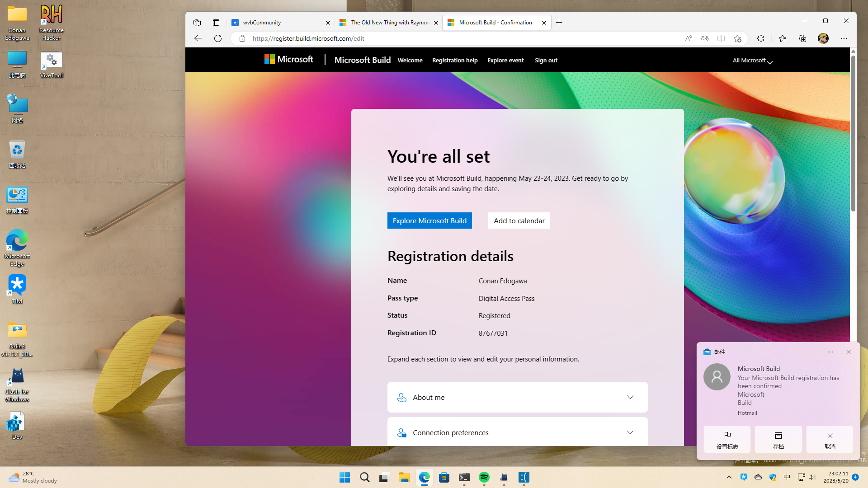Open a new browser tab
The width and height of the screenshot is (868, 488).
coord(559,23)
